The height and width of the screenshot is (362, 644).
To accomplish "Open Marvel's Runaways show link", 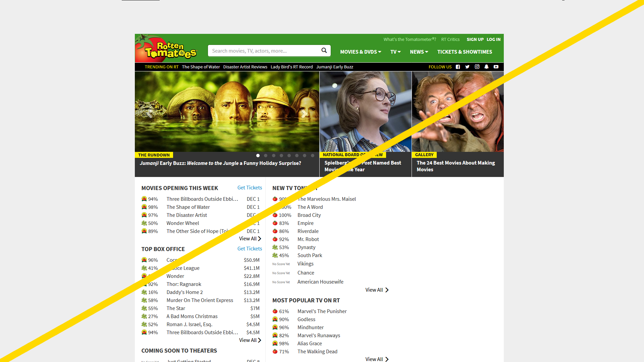I will click(x=319, y=336).
